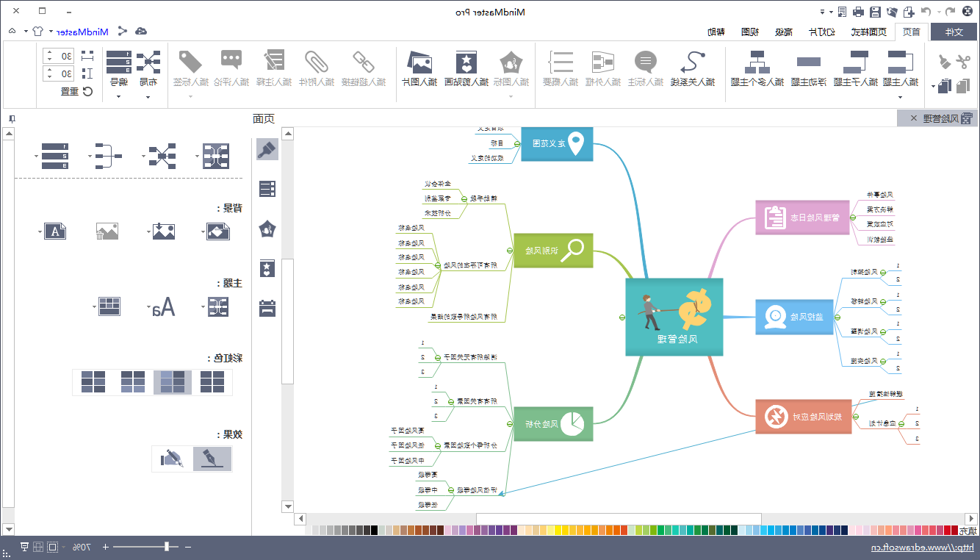Click the 插入主题 (insert topic) icon

(901, 62)
